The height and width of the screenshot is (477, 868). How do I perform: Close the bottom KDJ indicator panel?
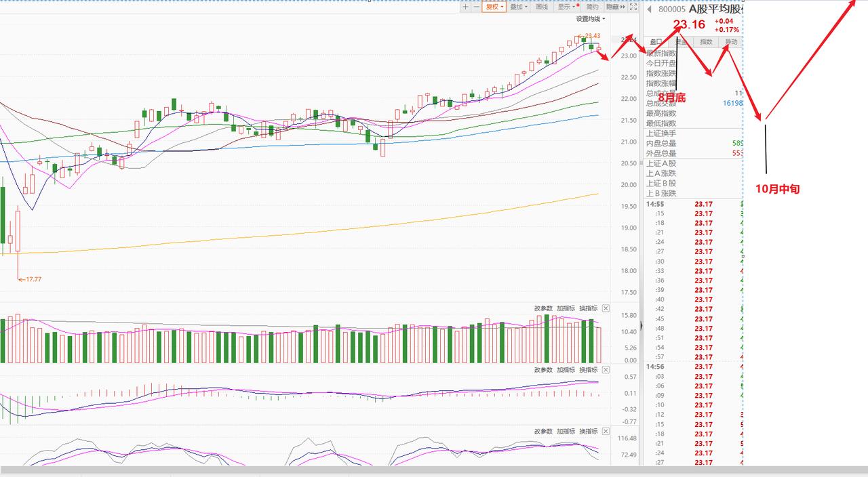tap(606, 431)
